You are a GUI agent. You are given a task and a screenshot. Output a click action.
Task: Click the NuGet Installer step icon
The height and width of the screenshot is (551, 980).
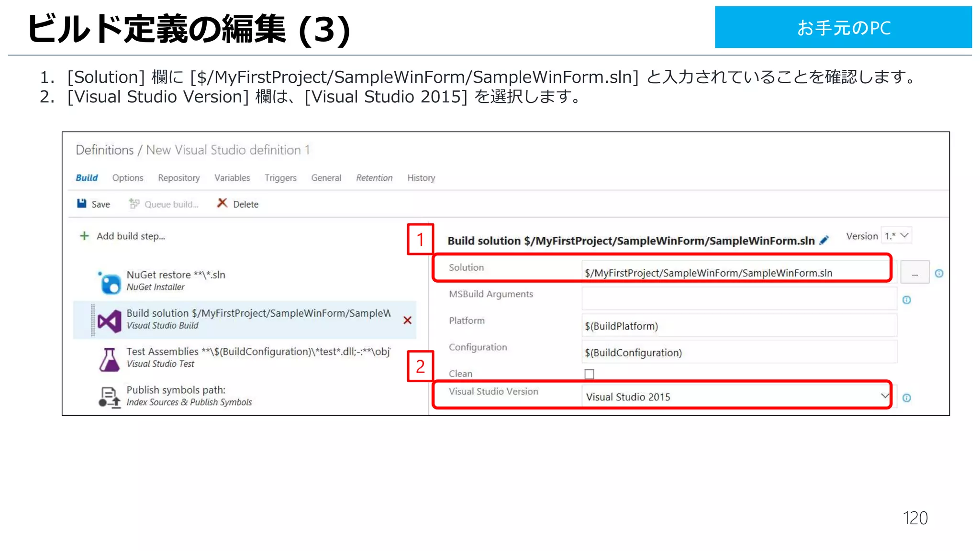pyautogui.click(x=110, y=282)
